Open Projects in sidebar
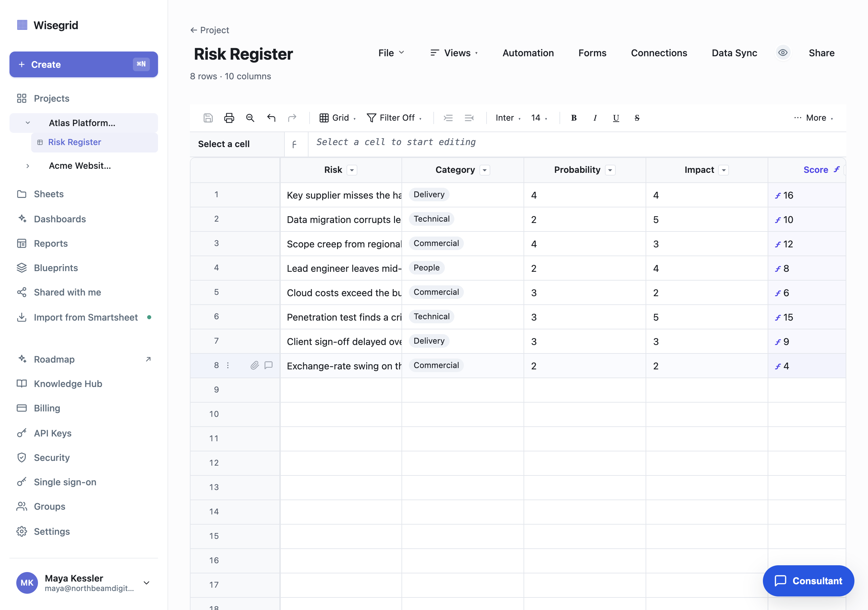The image size is (868, 610). click(x=84, y=98)
